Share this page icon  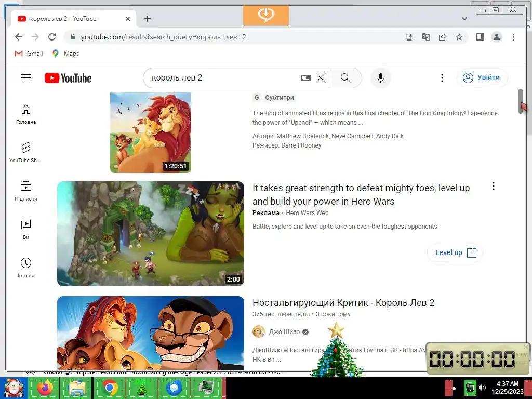[443, 37]
